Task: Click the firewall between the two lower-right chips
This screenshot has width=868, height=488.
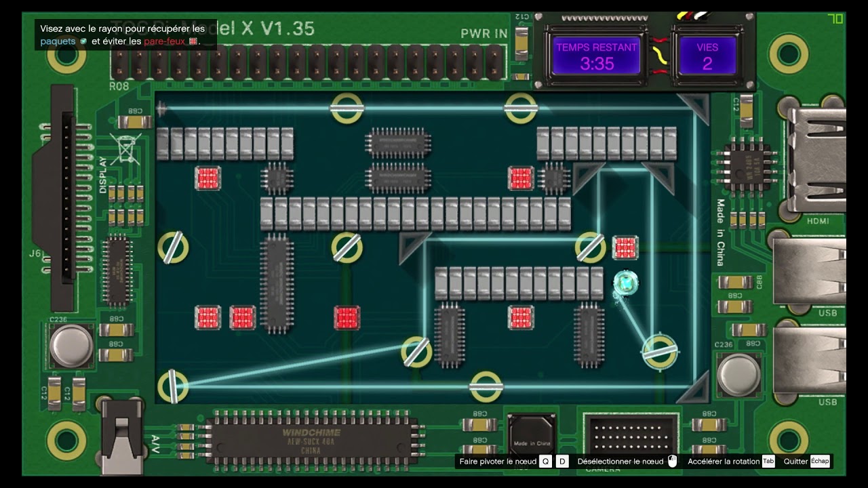Action: (x=521, y=318)
